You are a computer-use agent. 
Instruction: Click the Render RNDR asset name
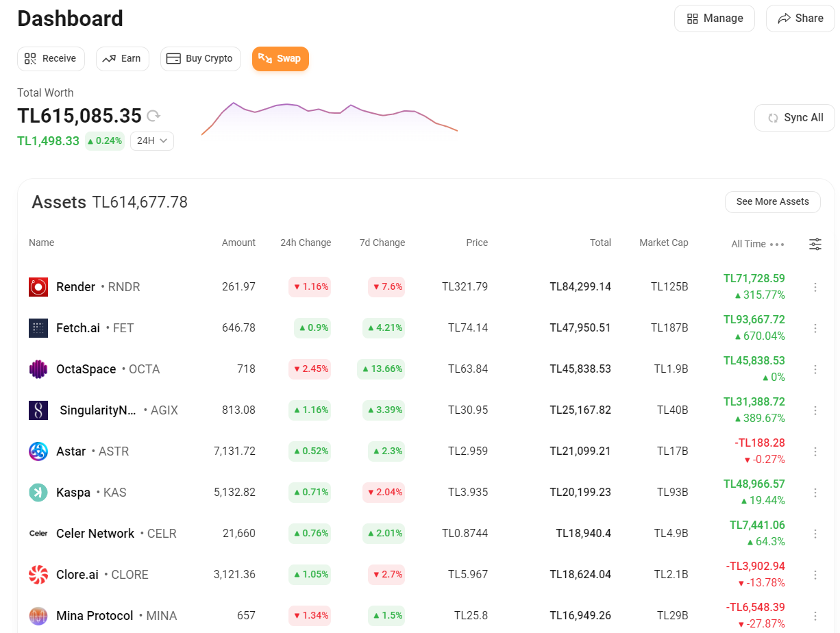coord(98,287)
